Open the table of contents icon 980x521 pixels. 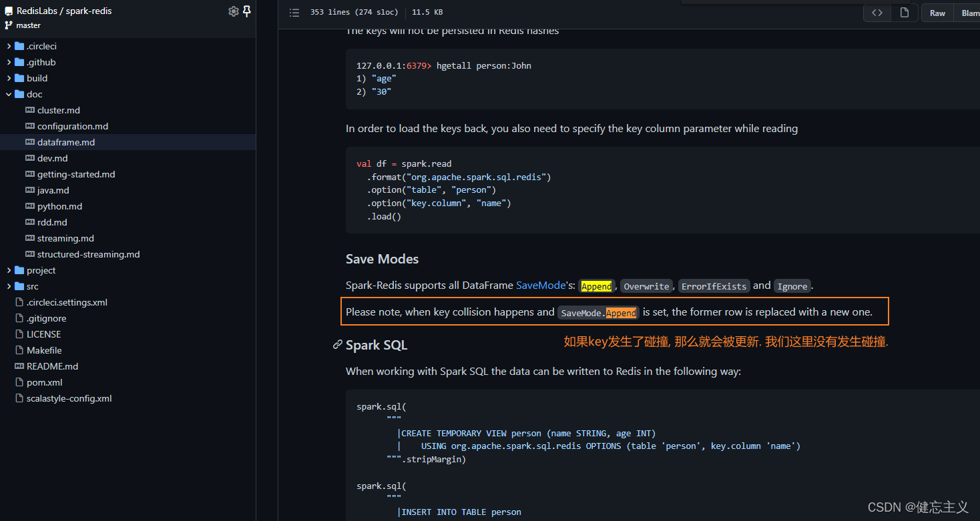[294, 12]
